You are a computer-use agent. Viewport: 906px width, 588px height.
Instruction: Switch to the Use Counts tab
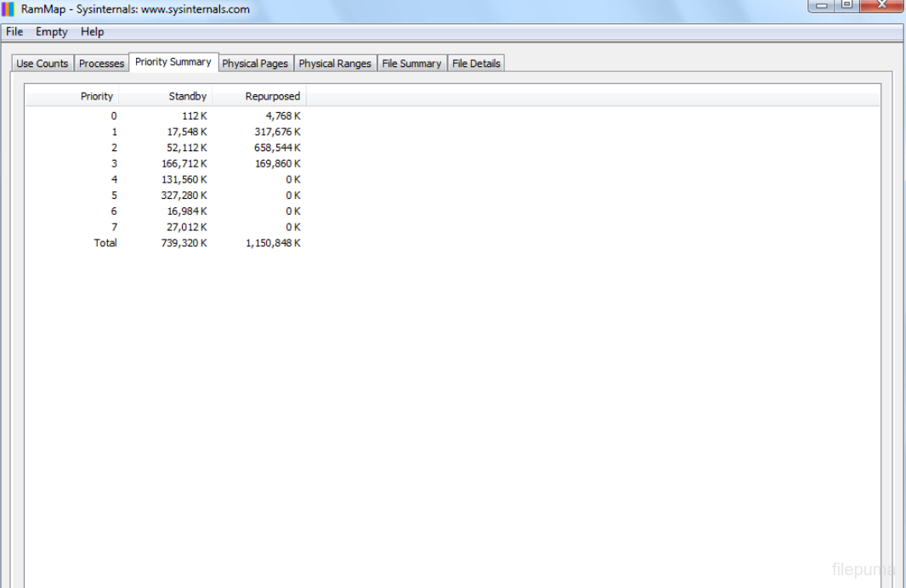42,64
